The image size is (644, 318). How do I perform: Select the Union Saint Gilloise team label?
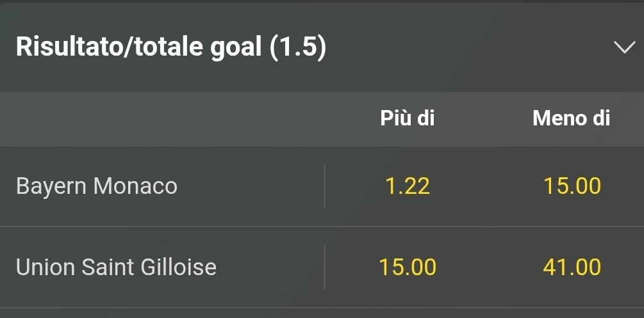pos(116,267)
